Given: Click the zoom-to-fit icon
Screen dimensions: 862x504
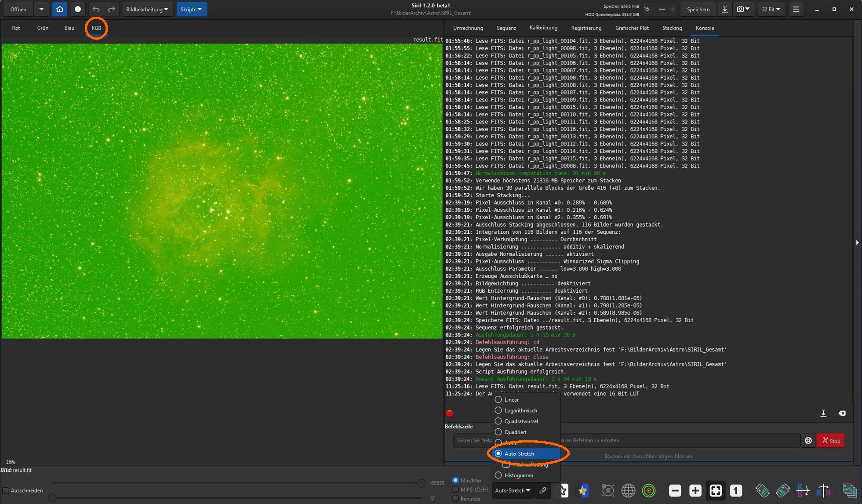Looking at the screenshot, I should tap(715, 490).
